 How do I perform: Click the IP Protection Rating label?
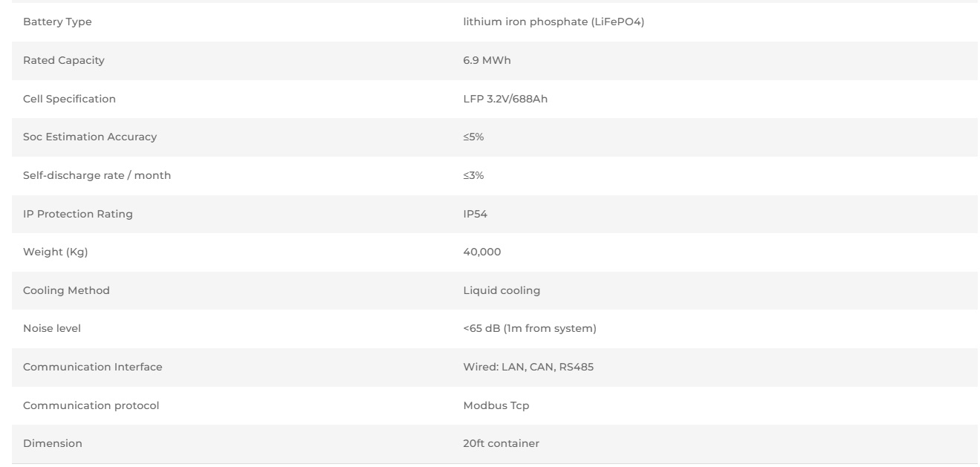click(78, 214)
